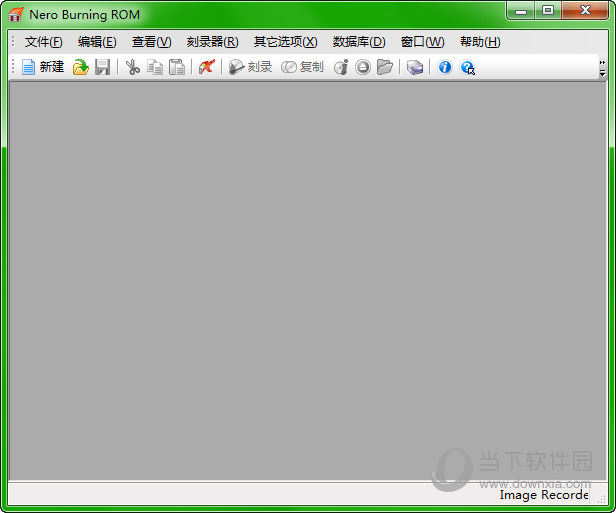Image resolution: width=616 pixels, height=513 pixels.
Task: Open the 文件(F) menu
Action: tap(44, 42)
